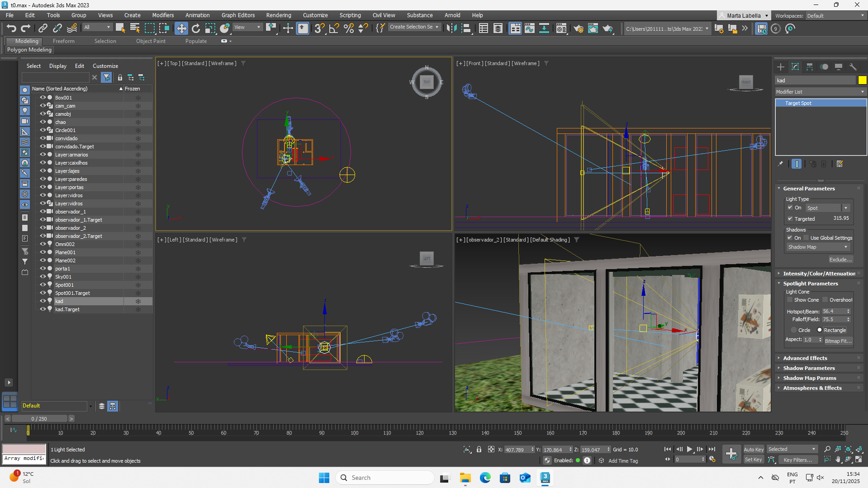Click the Zoom Extents All viewport icon

click(859, 449)
